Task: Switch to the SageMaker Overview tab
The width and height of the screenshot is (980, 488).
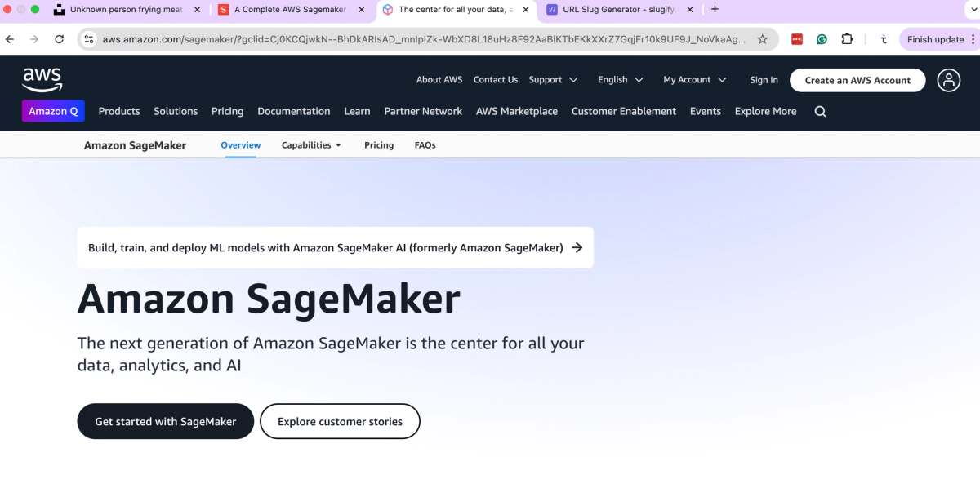Action: [240, 144]
